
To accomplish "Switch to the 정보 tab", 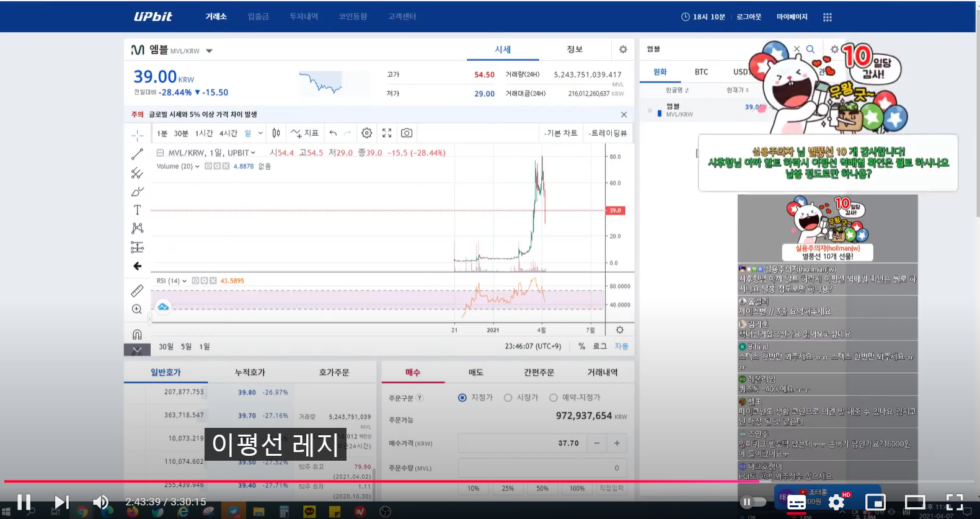I will (575, 50).
